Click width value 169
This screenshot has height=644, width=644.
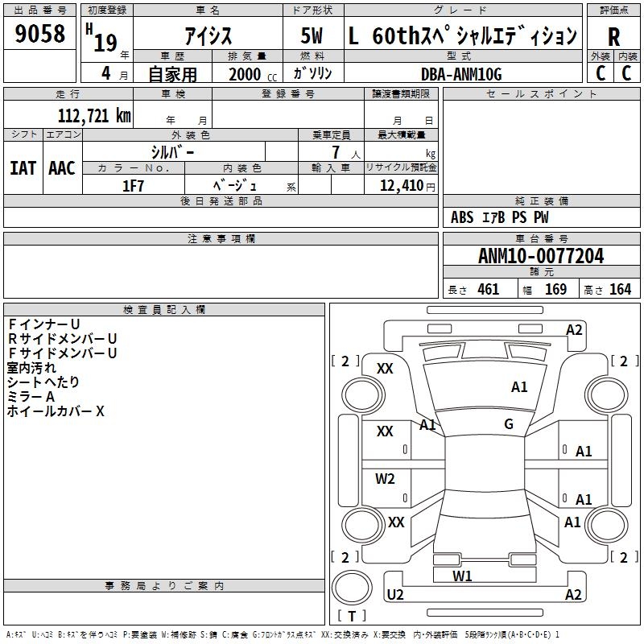click(555, 290)
